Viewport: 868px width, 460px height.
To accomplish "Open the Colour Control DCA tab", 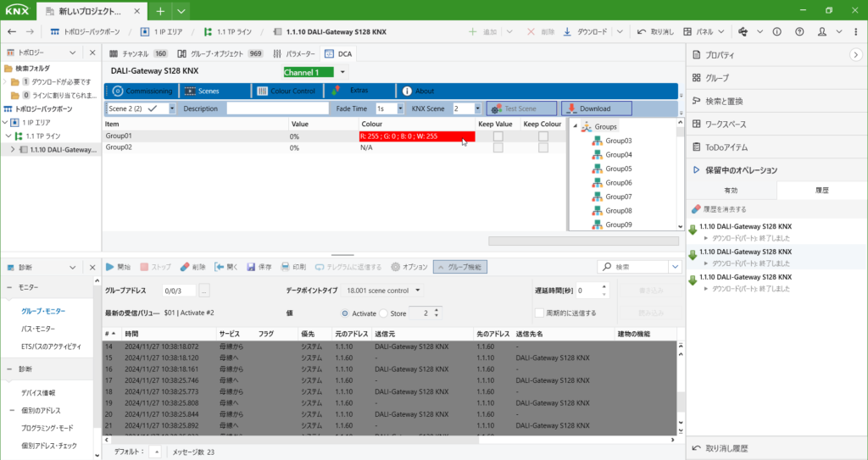I will (287, 91).
